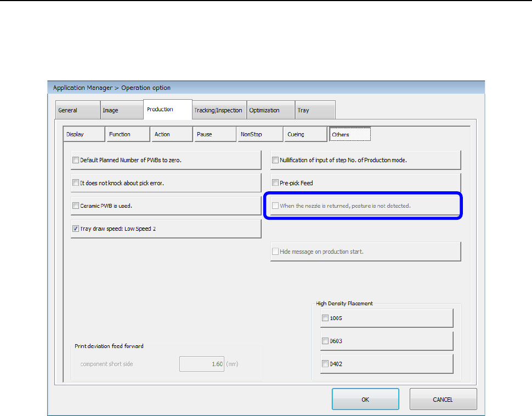This screenshot has height=416, width=532.
Task: Select the Action sub-tab
Action: (172, 134)
